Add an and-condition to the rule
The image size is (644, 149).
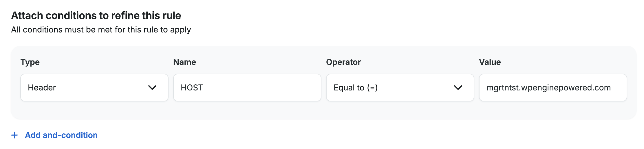pyautogui.click(x=61, y=135)
